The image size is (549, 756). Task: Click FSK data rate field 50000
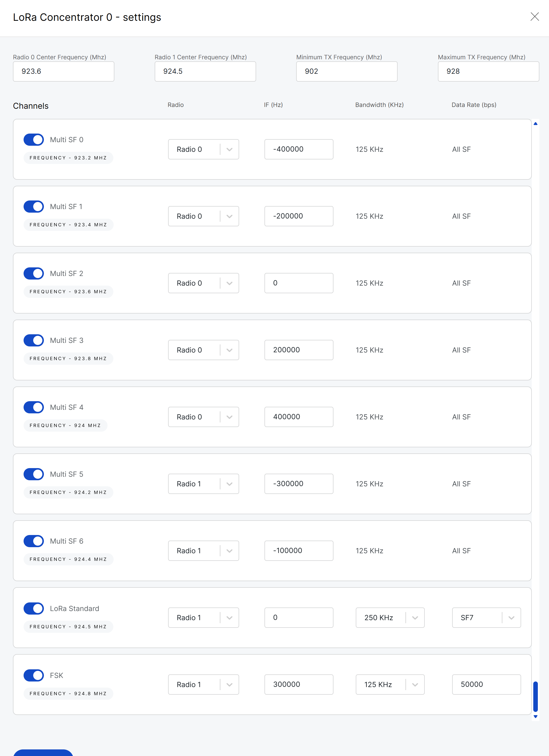[x=486, y=684]
